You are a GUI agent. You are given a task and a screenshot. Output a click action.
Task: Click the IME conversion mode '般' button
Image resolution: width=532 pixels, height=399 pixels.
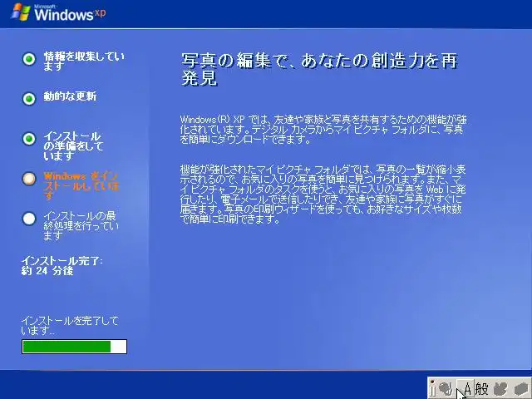(x=482, y=388)
